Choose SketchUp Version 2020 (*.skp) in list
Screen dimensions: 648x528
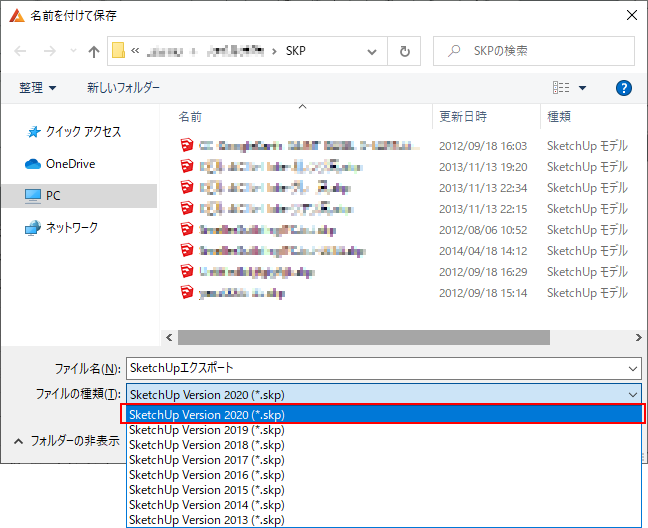pyautogui.click(x=384, y=414)
